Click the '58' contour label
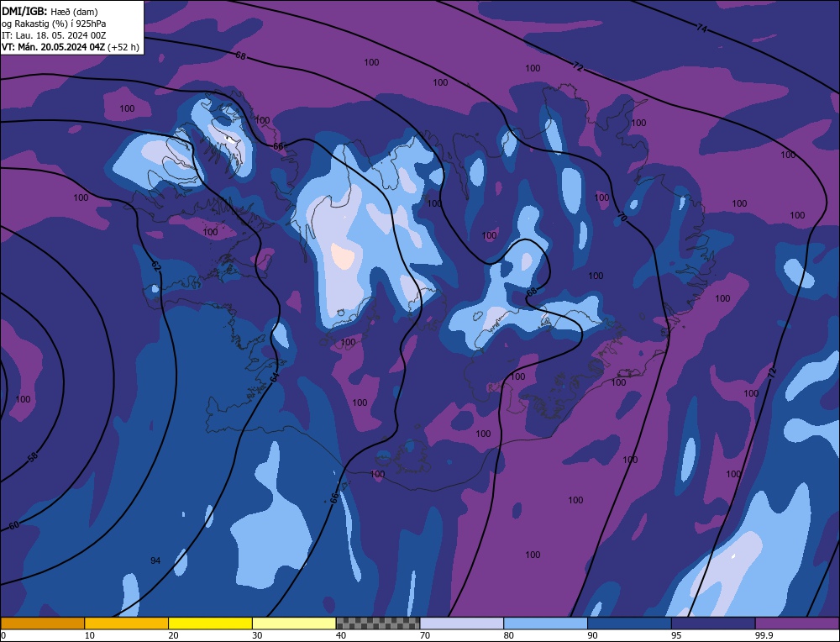 tap(33, 457)
